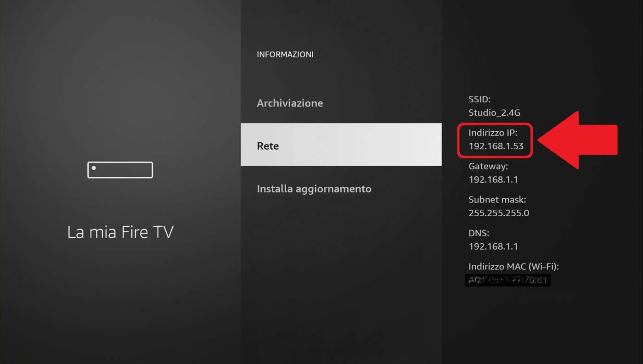The height and width of the screenshot is (364, 643).
Task: Click the Subnet mask label
Action: (x=497, y=200)
